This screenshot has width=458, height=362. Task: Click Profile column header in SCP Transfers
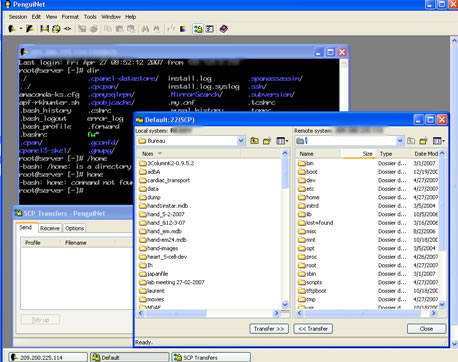(x=41, y=243)
